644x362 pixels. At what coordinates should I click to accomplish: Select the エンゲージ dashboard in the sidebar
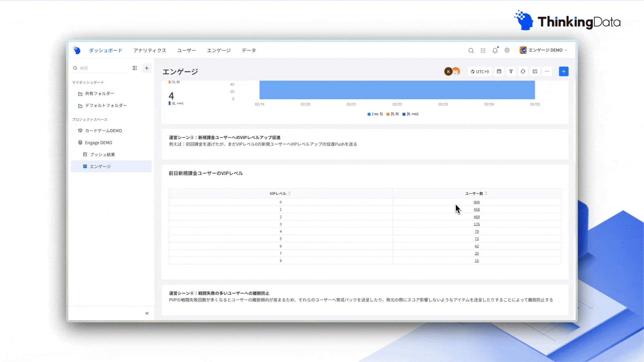click(x=111, y=167)
